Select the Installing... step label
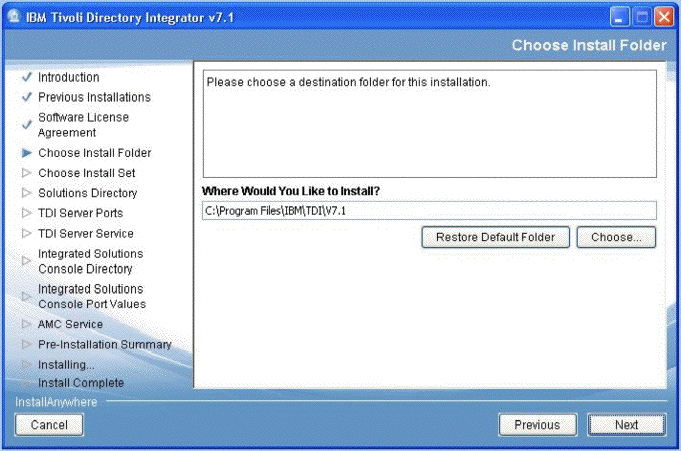 coord(66,365)
